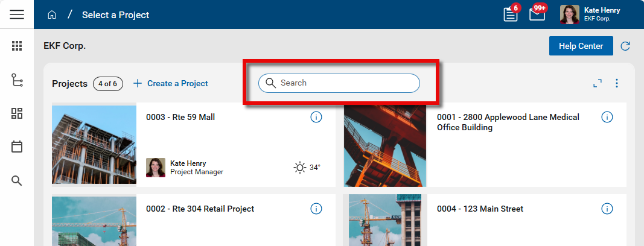The height and width of the screenshot is (246, 644).
Task: Show info for 0001 - 2800 Applewood Lane
Action: point(607,117)
